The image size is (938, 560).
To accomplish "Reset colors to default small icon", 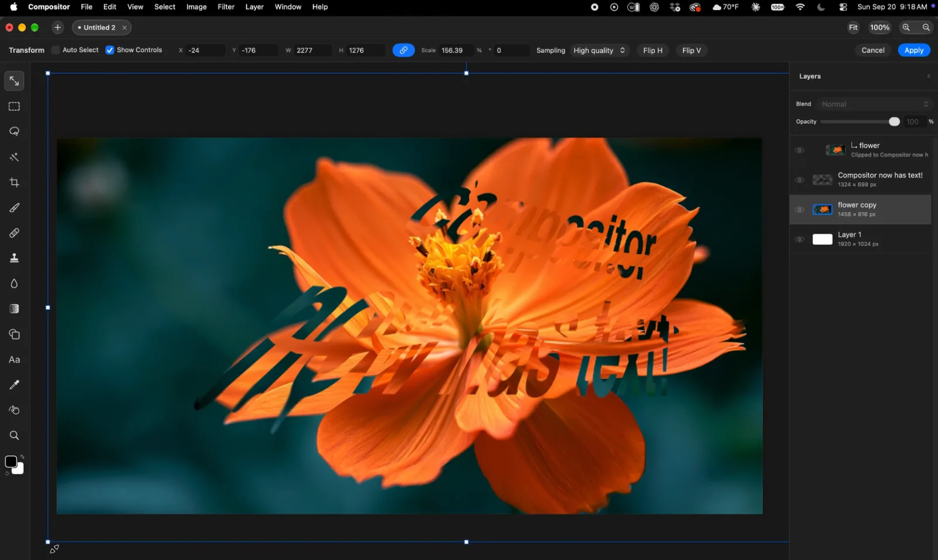I will 7,473.
